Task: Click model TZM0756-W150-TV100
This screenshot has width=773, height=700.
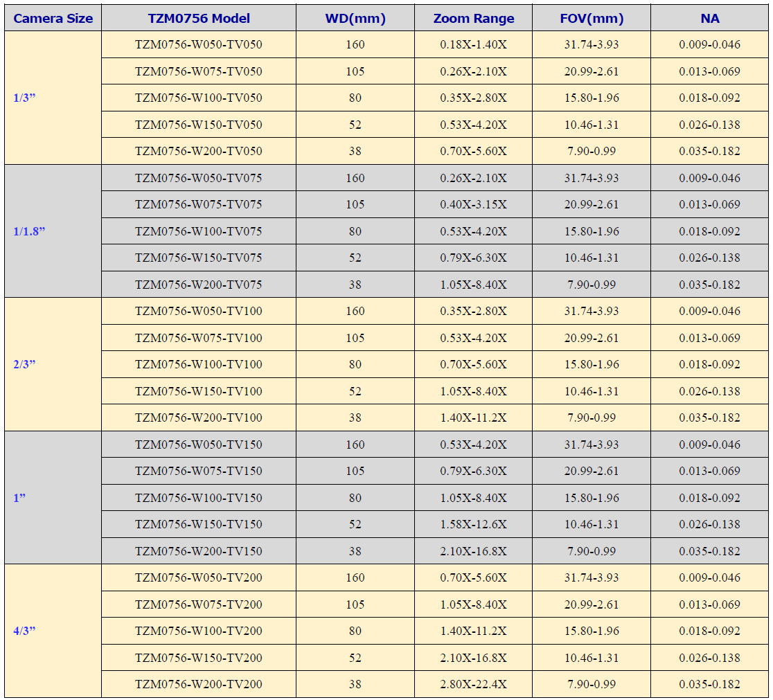Action: point(199,391)
